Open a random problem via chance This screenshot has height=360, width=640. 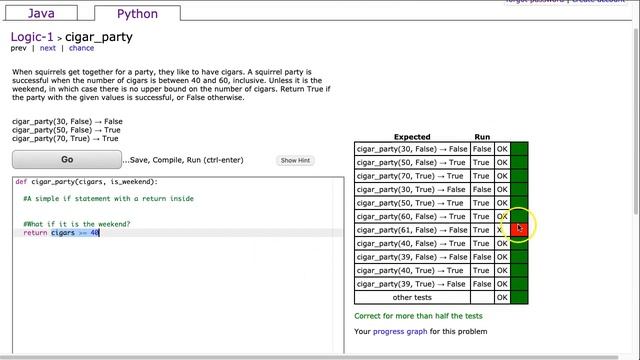[81, 48]
